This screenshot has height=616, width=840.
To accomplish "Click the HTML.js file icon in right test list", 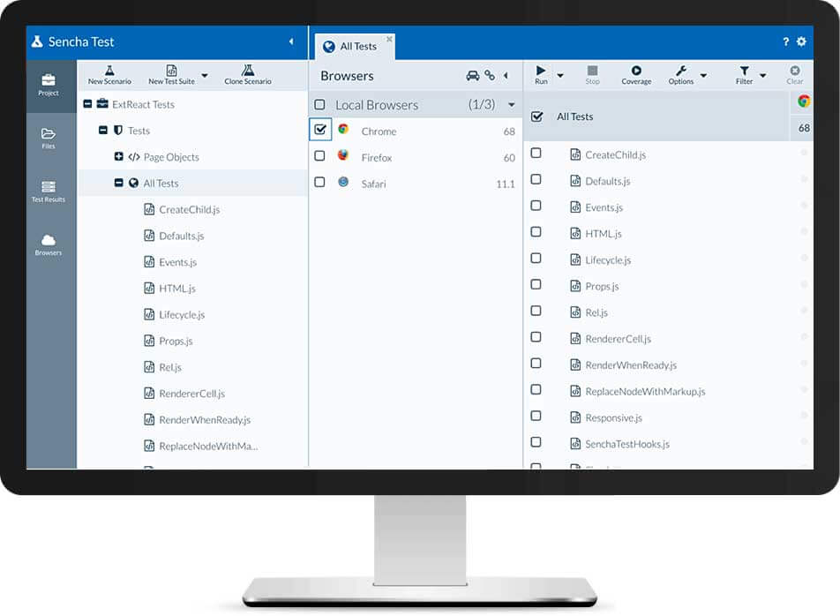I will tap(575, 233).
